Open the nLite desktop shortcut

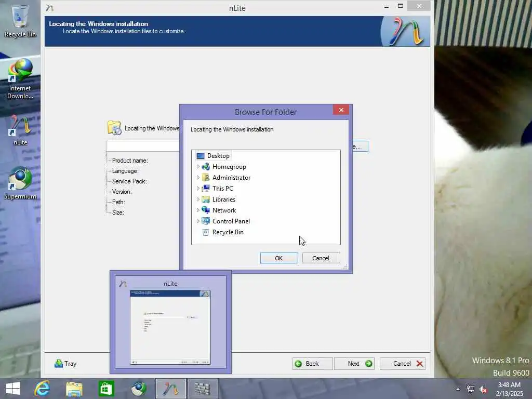coord(20,130)
